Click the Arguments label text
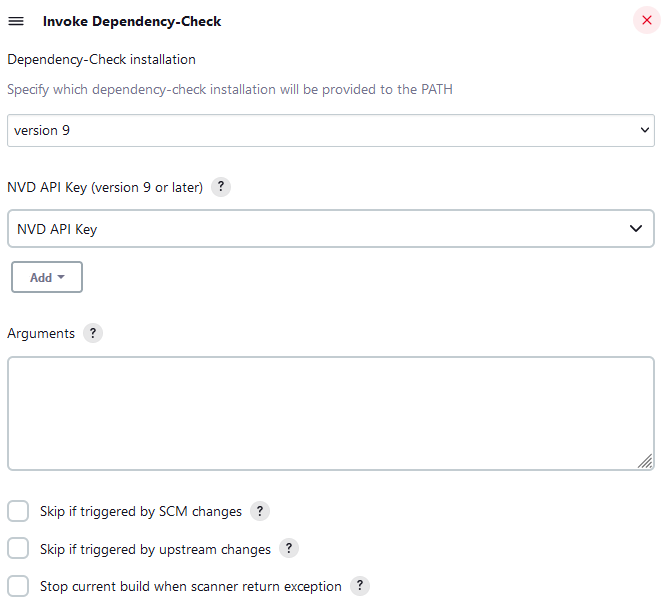The width and height of the screenshot is (668, 608). click(x=41, y=333)
